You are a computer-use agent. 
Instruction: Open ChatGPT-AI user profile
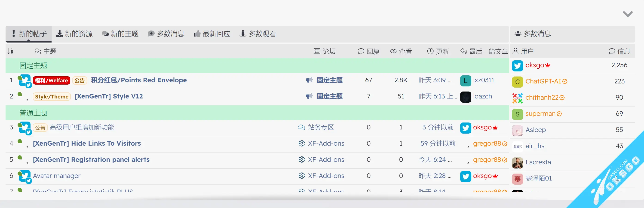tap(543, 81)
